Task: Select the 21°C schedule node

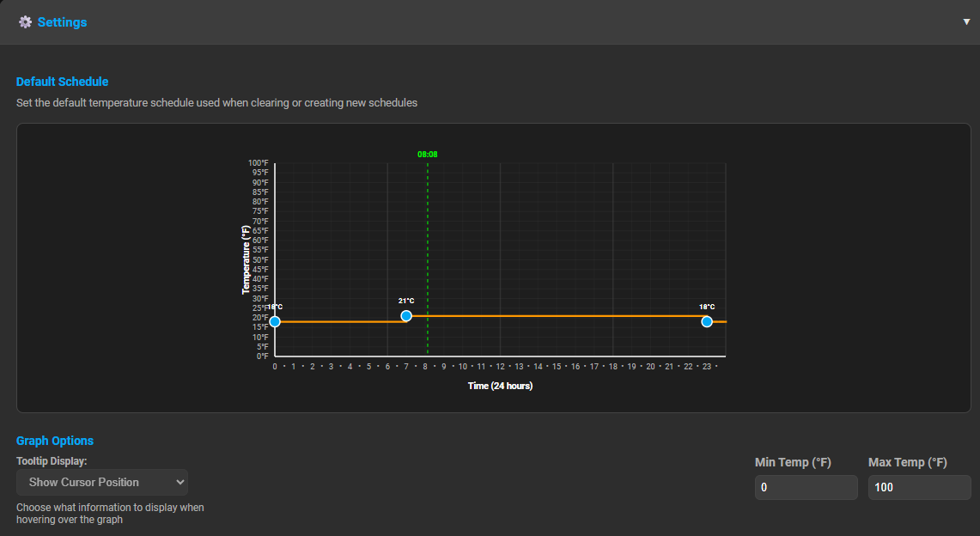Action: (x=406, y=316)
